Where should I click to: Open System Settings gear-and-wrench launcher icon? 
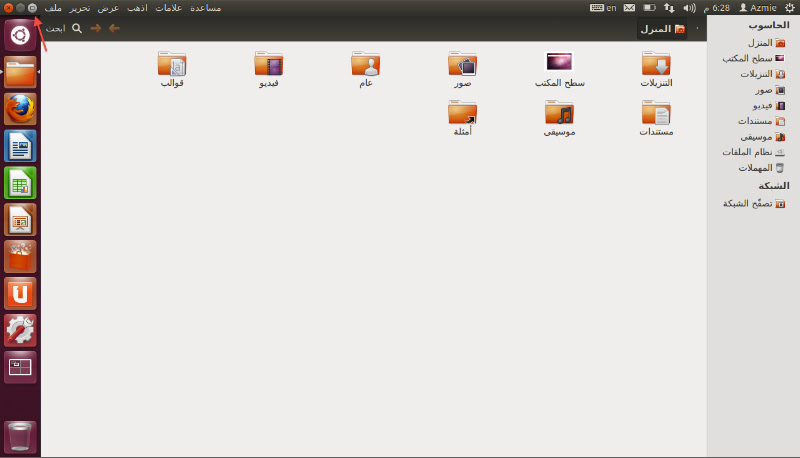pos(20,330)
